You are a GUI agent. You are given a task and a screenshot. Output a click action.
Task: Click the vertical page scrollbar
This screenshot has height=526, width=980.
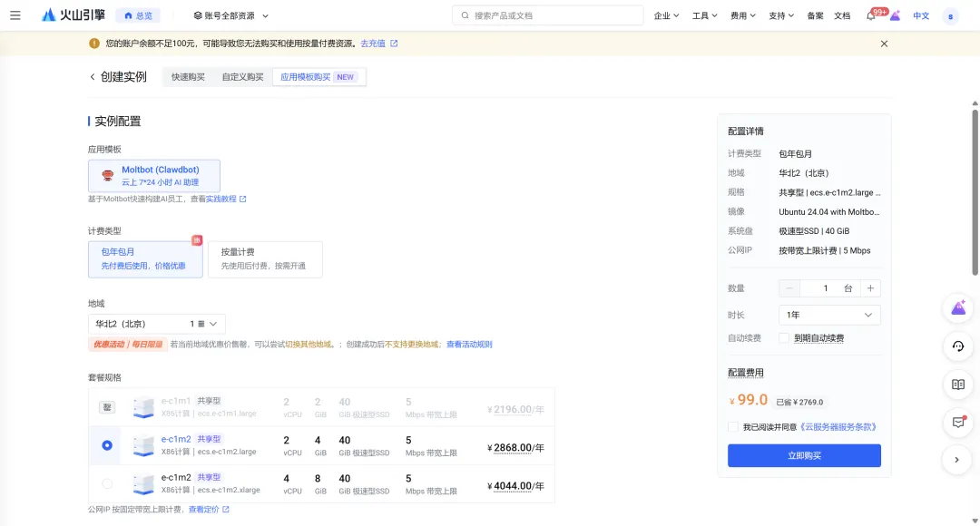pyautogui.click(x=975, y=191)
